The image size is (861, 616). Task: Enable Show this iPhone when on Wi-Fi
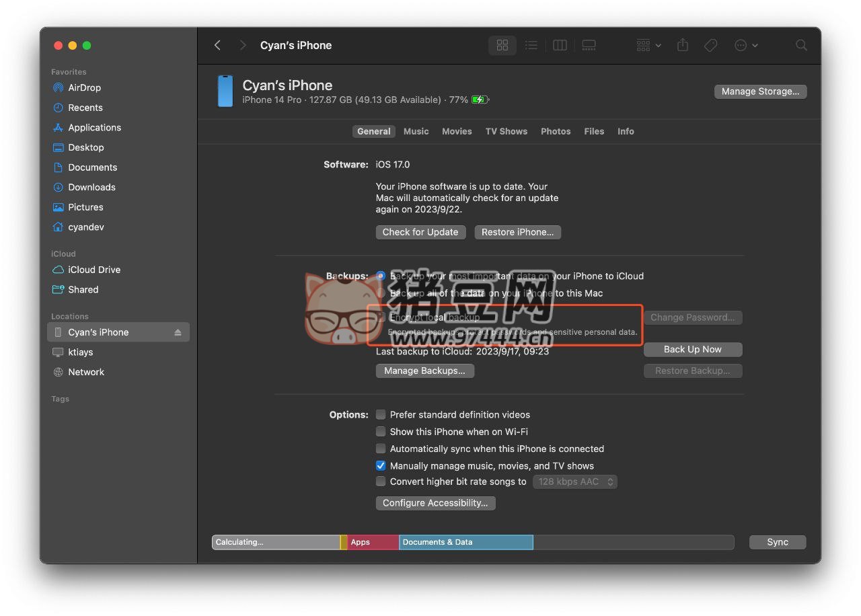381,432
